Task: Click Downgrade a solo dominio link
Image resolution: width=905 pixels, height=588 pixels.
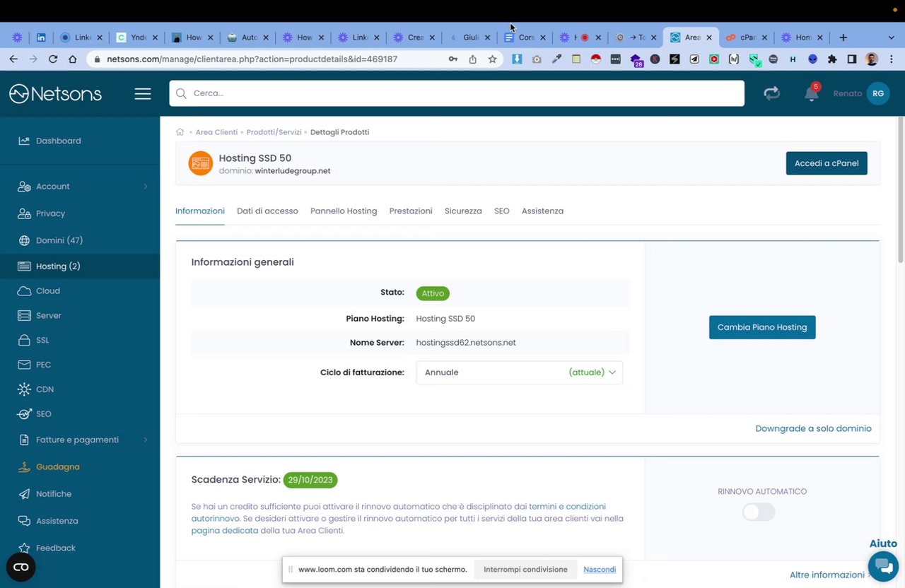Action: [813, 428]
